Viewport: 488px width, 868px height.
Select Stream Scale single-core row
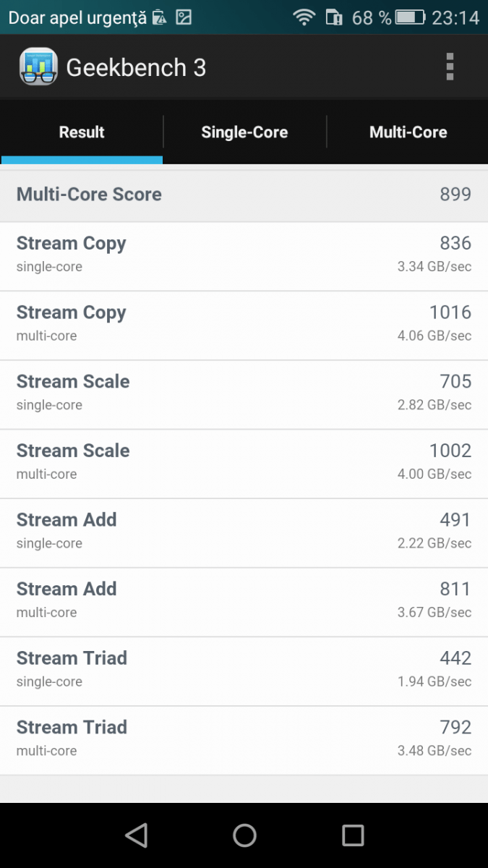(244, 395)
